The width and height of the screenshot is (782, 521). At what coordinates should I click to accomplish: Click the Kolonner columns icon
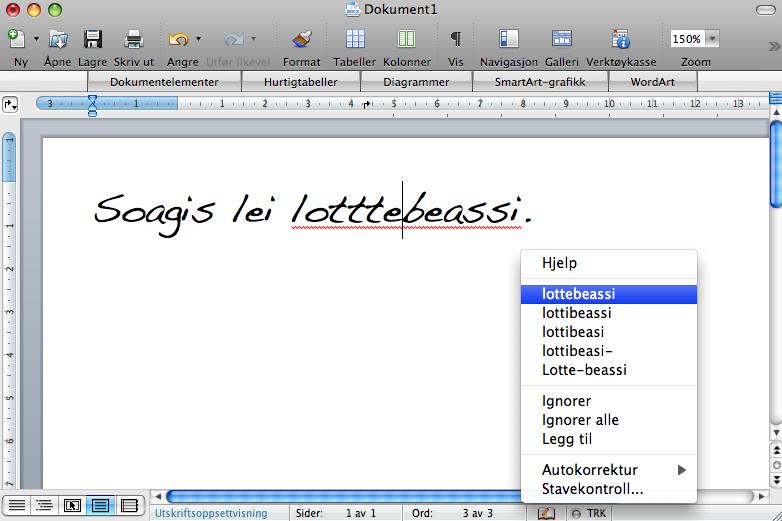point(406,39)
